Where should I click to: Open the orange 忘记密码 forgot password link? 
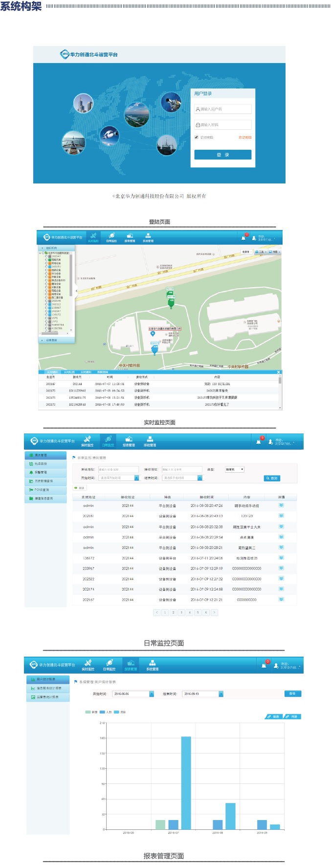[x=245, y=137]
